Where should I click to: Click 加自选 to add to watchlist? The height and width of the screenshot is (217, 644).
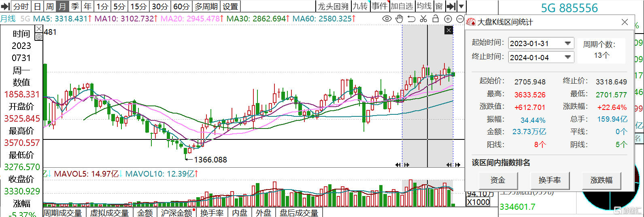pyautogui.click(x=402, y=6)
